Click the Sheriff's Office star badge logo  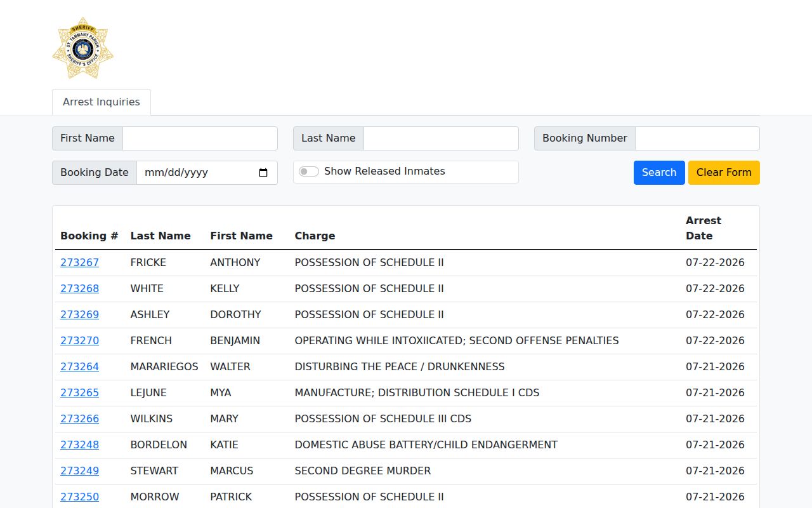82,48
